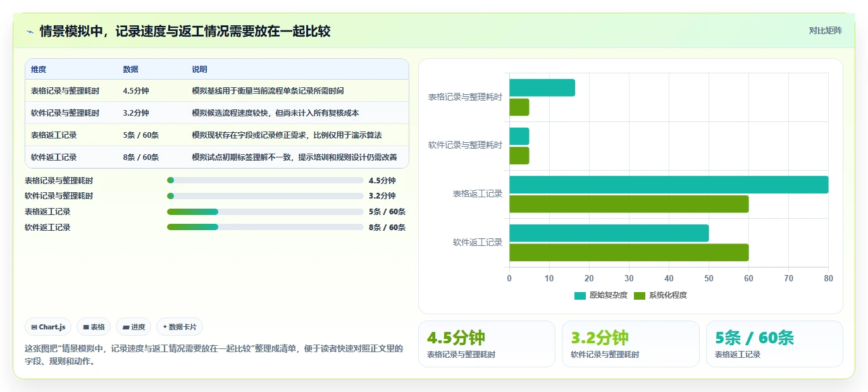Click the green bar for 表格记录与整理耗时 in chart
The image size is (868, 392).
tap(519, 107)
